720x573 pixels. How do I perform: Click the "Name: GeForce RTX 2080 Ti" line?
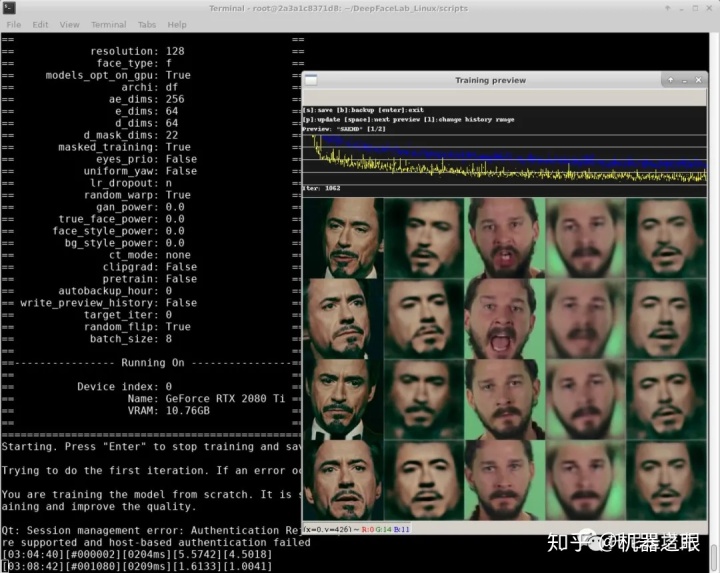pos(206,398)
